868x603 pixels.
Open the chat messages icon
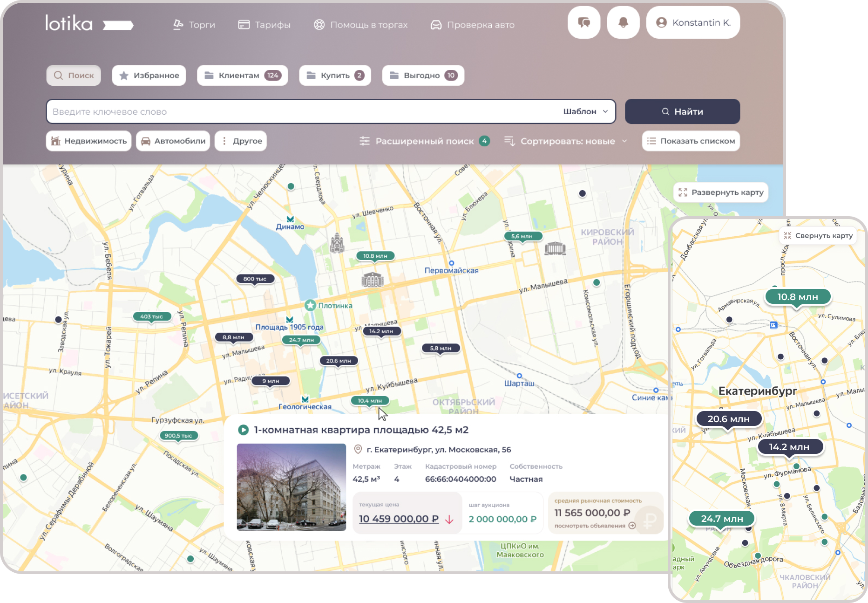[x=583, y=22]
